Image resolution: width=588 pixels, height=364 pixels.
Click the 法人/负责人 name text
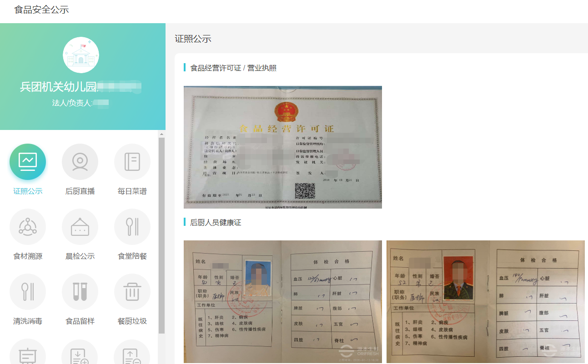pyautogui.click(x=81, y=102)
